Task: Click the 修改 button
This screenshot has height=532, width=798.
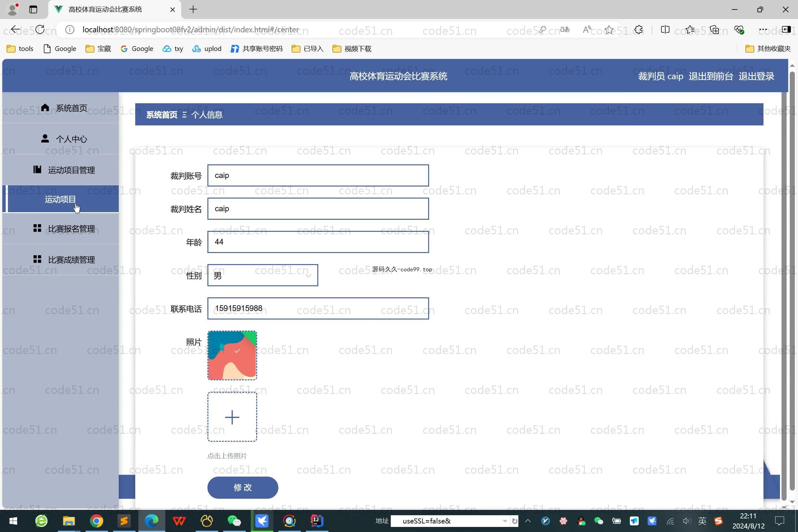Action: [243, 488]
